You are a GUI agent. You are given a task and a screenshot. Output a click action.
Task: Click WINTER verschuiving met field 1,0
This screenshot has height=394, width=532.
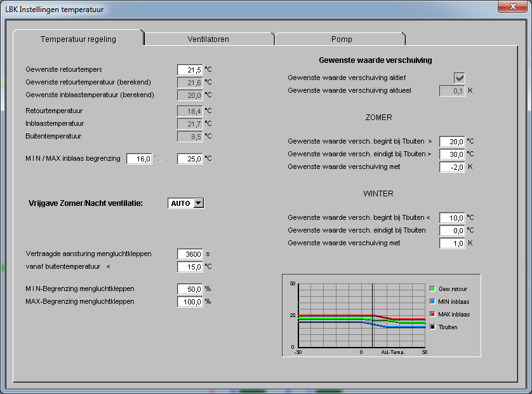[452, 243]
